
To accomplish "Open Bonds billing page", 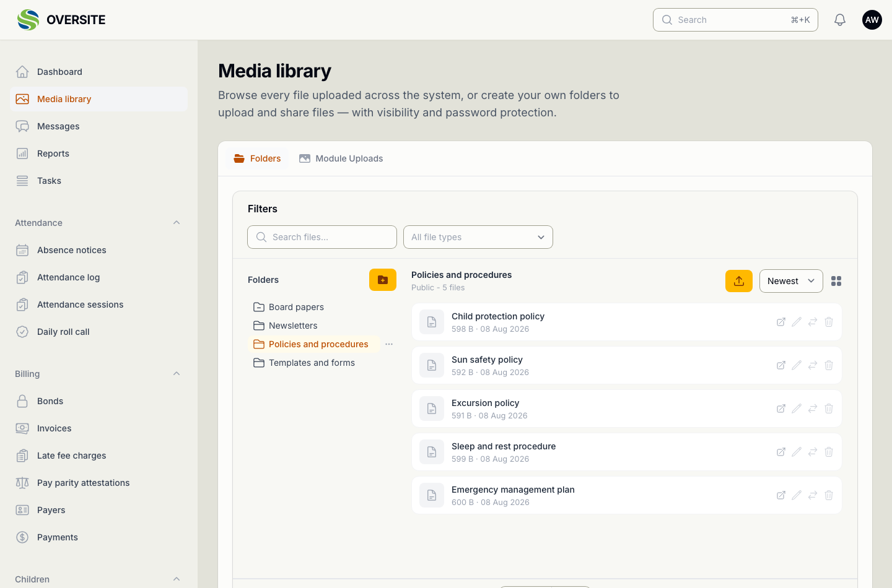I will click(99, 401).
